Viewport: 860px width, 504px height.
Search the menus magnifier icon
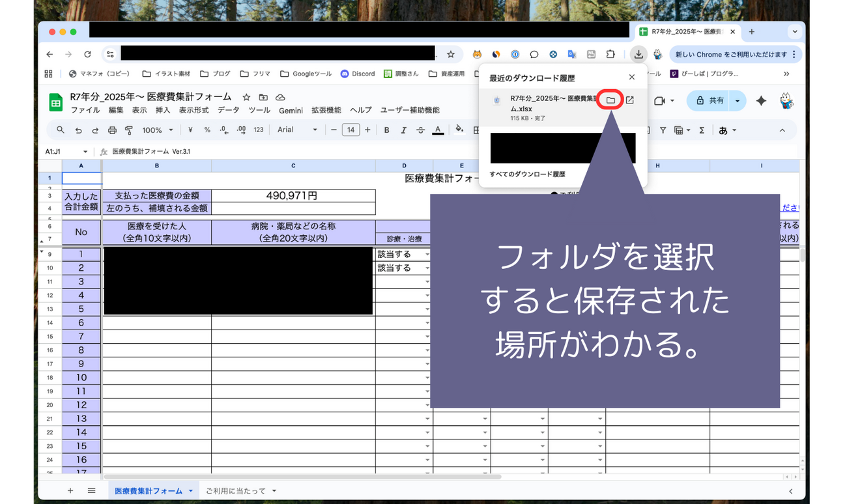[x=61, y=130]
